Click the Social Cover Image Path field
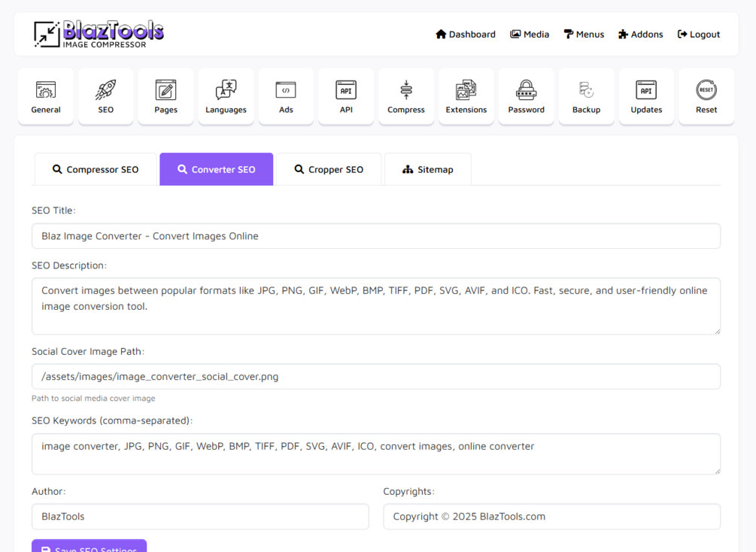Viewport: 756px width, 552px height. click(376, 377)
